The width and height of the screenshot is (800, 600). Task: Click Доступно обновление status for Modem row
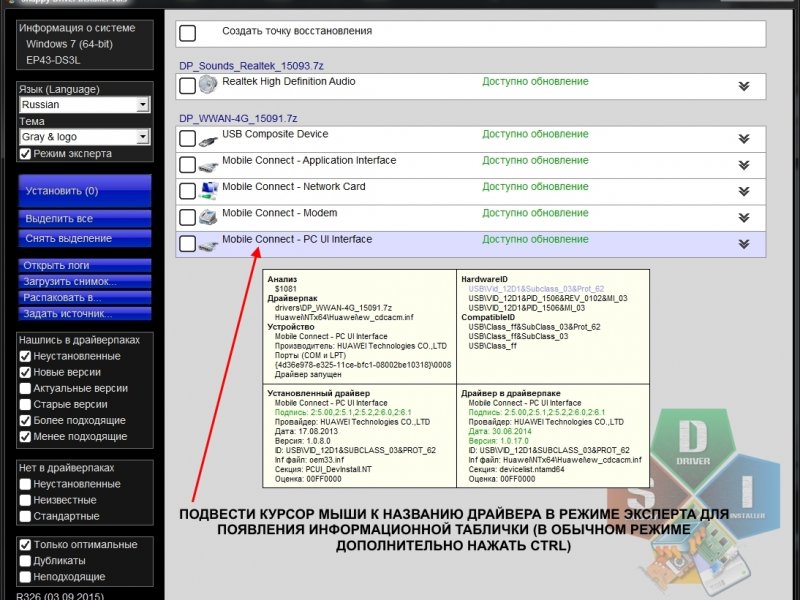pos(535,213)
